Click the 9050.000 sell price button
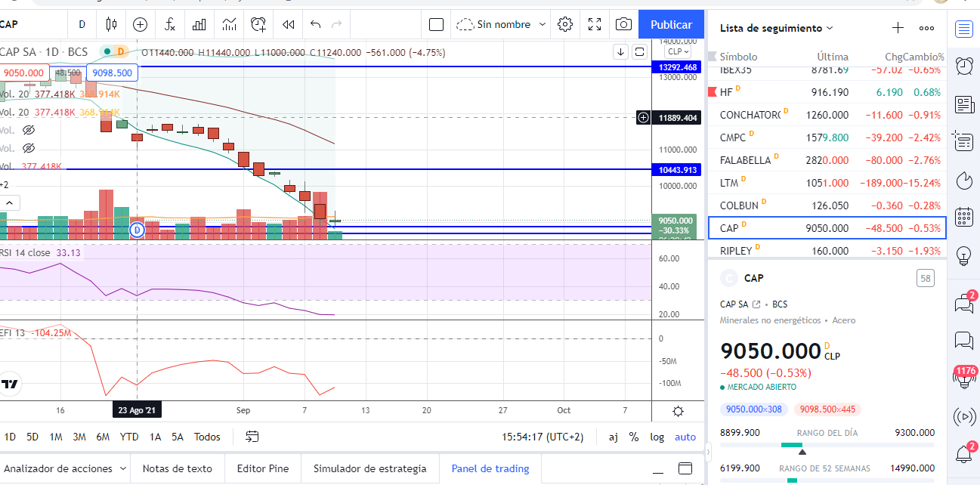The image size is (980, 485). click(x=25, y=73)
